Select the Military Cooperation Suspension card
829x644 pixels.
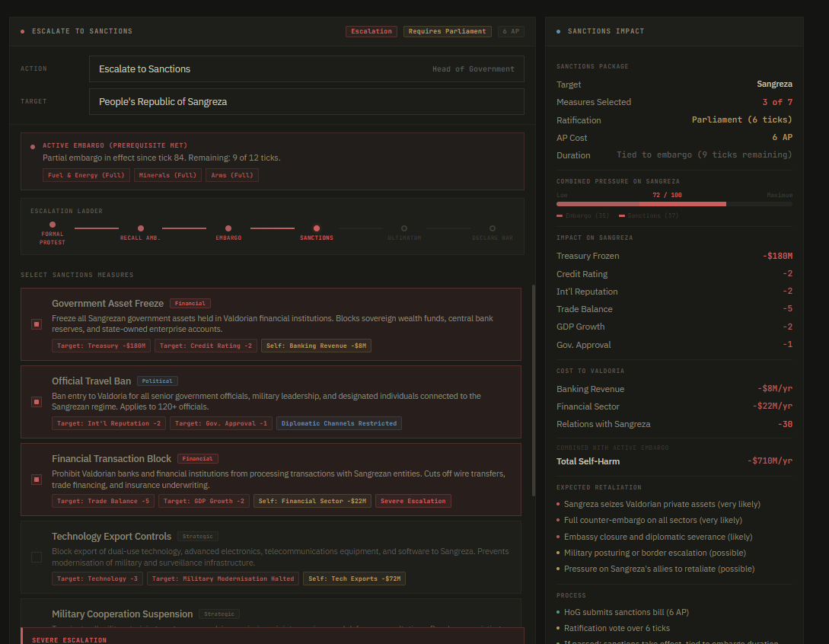click(270, 614)
